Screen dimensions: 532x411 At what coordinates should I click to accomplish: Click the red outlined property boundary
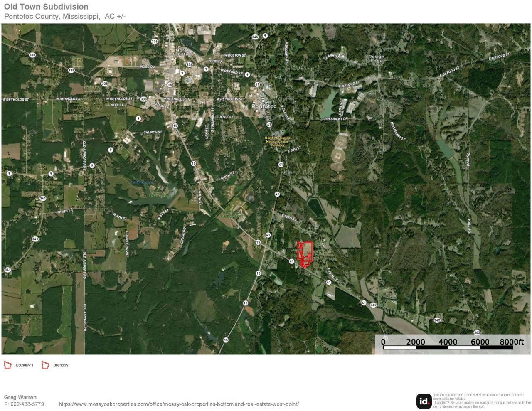305,254
